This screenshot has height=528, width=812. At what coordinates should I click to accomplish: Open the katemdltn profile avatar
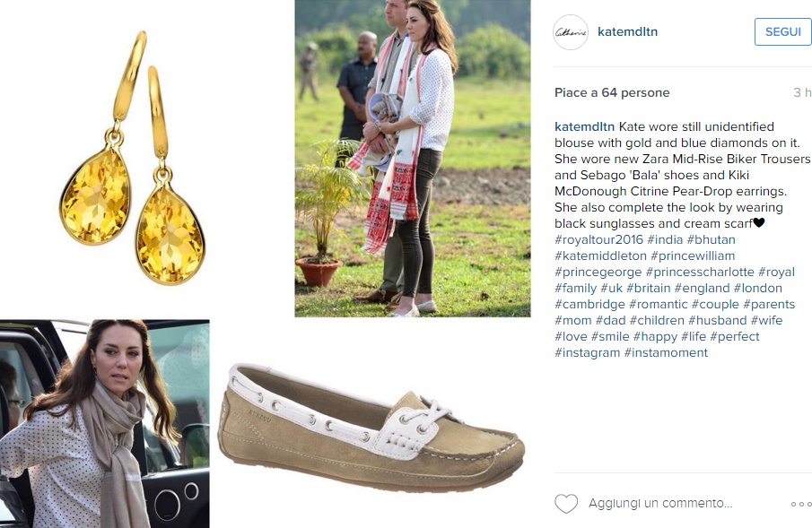571,32
